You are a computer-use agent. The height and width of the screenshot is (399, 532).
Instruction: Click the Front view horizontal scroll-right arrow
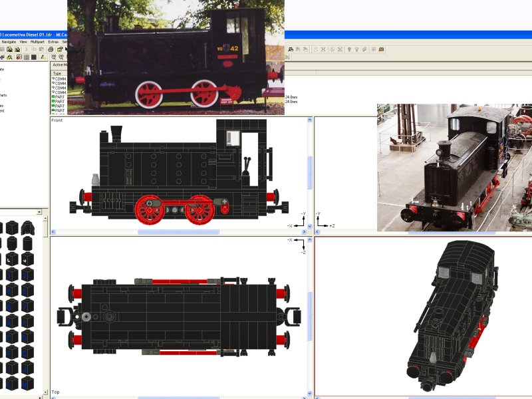coord(304,232)
